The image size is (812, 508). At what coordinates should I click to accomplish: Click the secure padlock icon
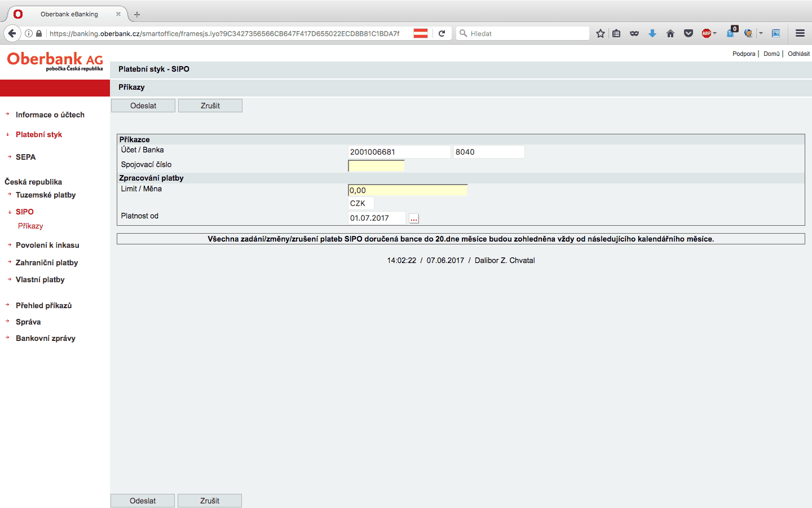click(x=39, y=33)
